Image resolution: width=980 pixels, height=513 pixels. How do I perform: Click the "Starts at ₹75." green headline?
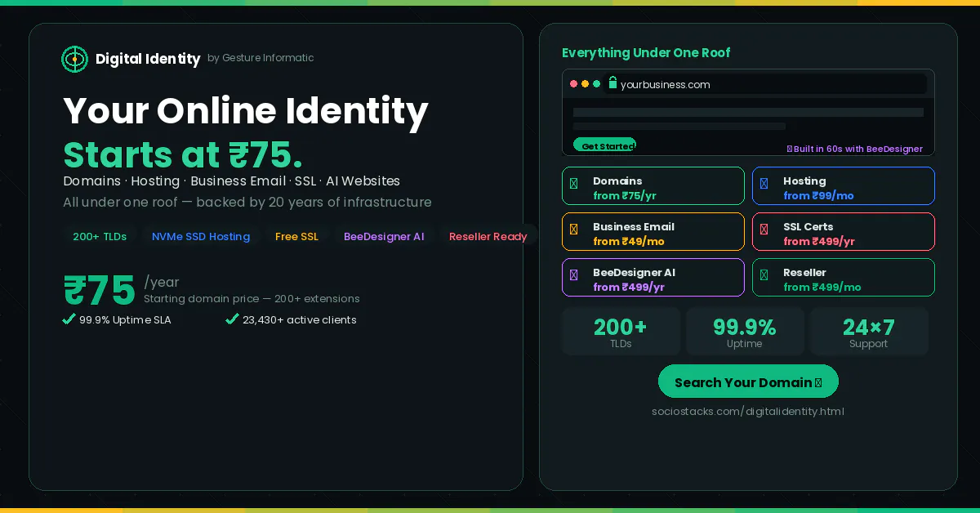coord(183,154)
